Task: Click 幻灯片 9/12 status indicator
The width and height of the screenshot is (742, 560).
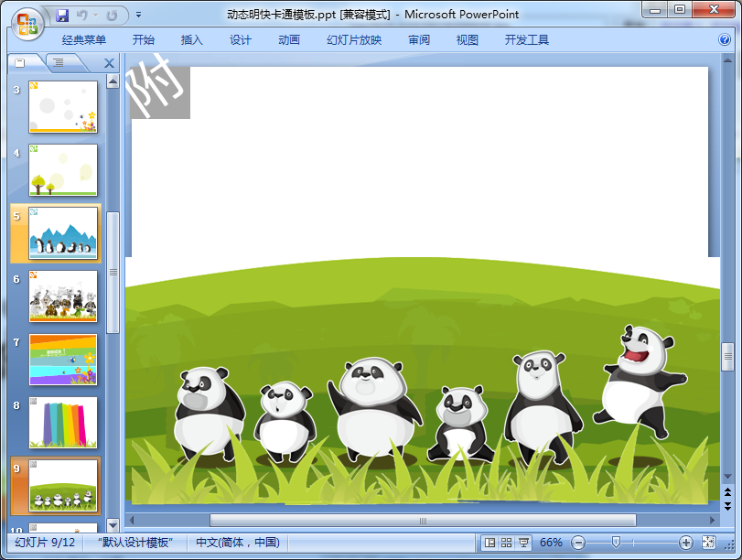Action: click(x=45, y=543)
